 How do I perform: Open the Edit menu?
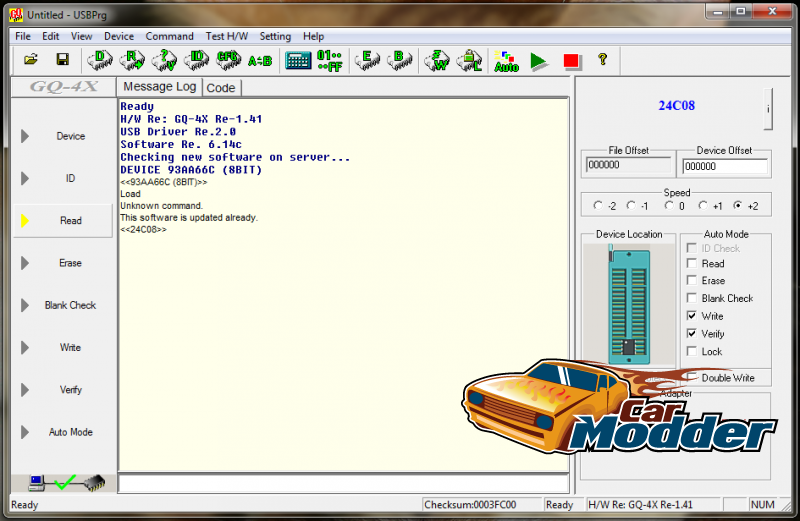[x=51, y=36]
